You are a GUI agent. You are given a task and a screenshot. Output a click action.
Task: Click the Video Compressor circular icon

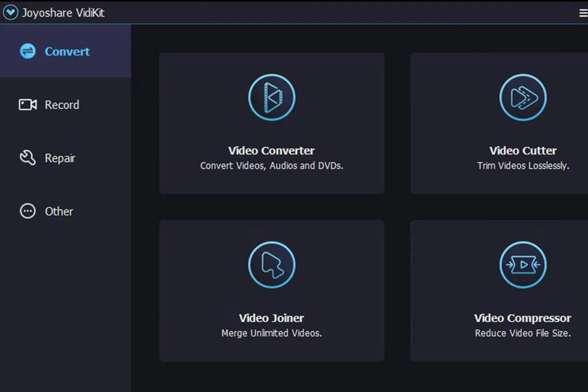click(x=523, y=265)
